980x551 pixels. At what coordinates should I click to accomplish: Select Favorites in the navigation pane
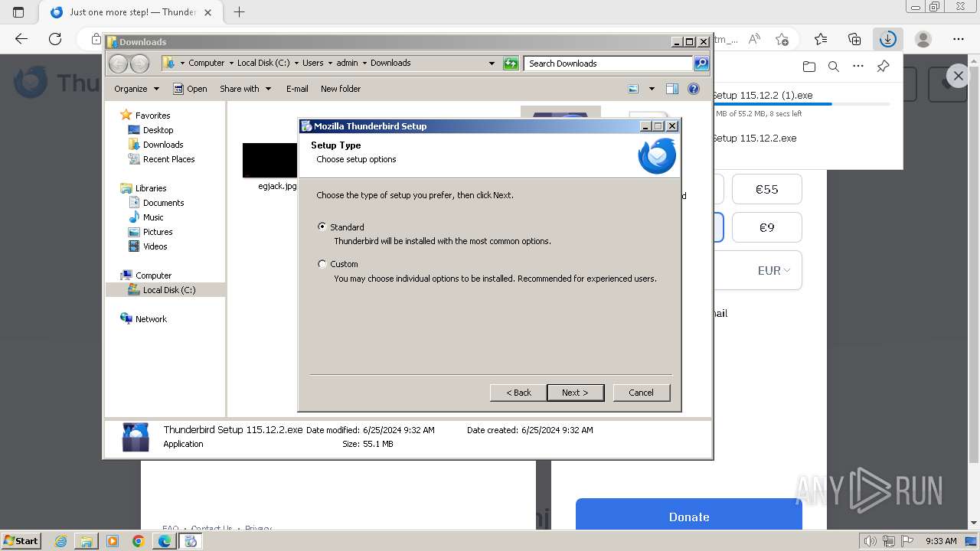coord(152,116)
